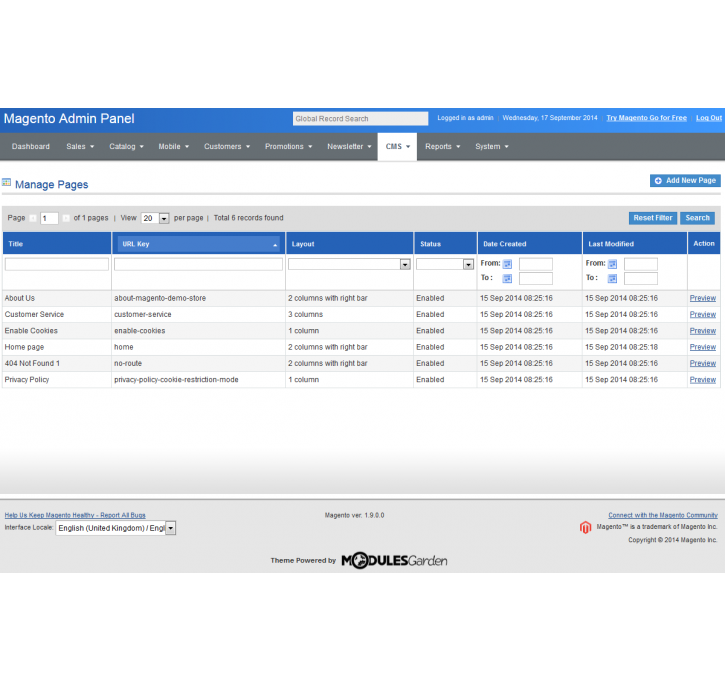Viewport: 725px width, 680px height.
Task: Expand the Sales menu
Action: pyautogui.click(x=80, y=147)
